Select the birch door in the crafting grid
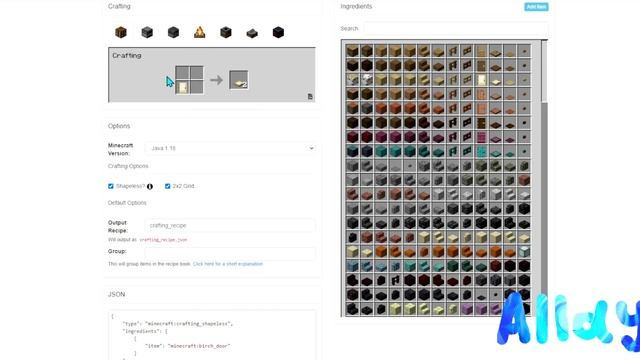Image resolution: width=640 pixels, height=360 pixels. (x=182, y=87)
